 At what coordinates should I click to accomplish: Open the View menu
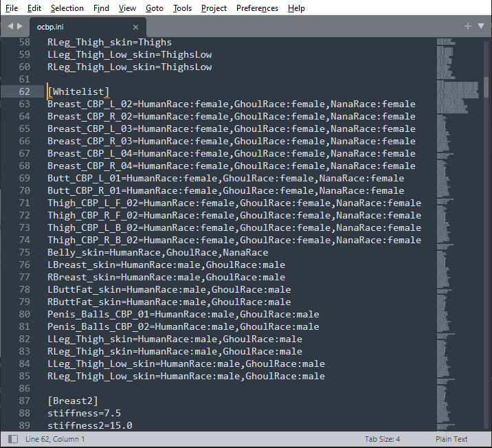[x=127, y=8]
